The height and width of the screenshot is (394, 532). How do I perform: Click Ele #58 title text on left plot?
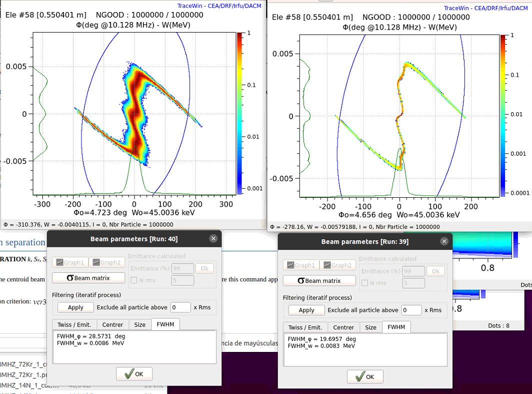(46, 15)
